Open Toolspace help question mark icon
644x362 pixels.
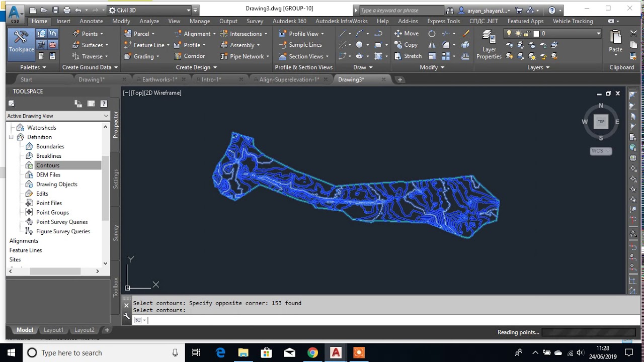click(x=104, y=104)
